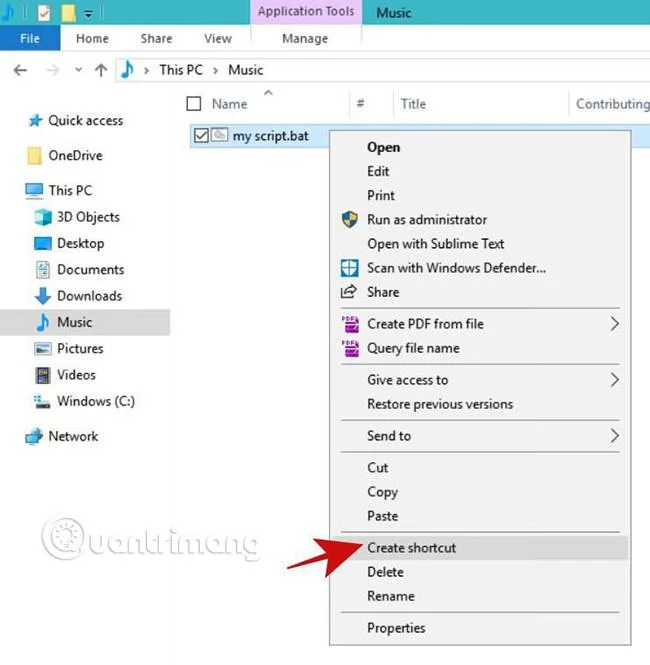The height and width of the screenshot is (665, 650).
Task: Click the Documents page icon
Action: coord(43,270)
